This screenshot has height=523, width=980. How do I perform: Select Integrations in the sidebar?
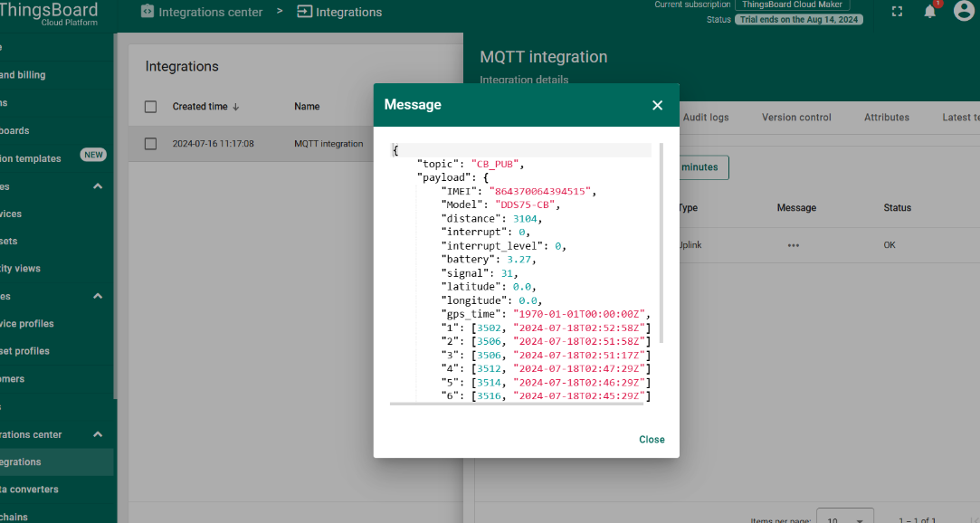(57, 461)
